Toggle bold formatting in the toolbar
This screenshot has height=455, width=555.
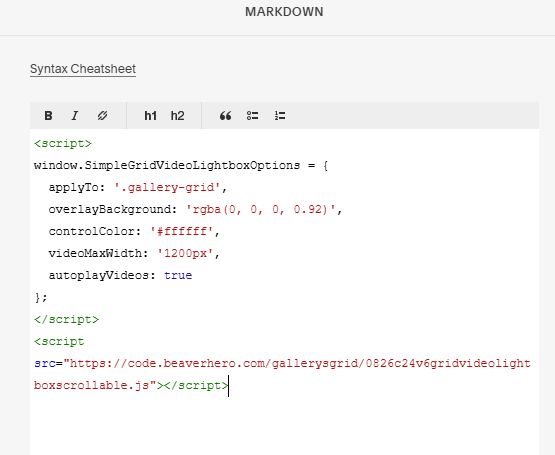click(x=48, y=116)
